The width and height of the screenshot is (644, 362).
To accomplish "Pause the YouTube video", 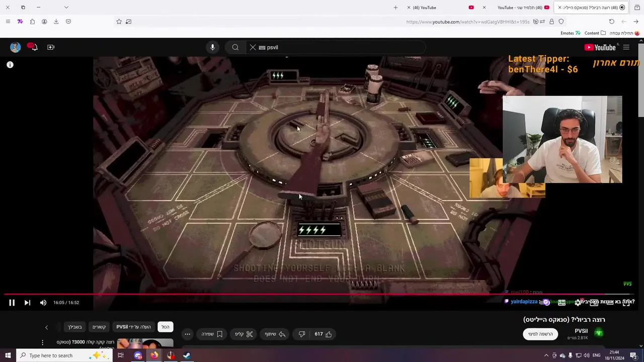I will (12, 303).
